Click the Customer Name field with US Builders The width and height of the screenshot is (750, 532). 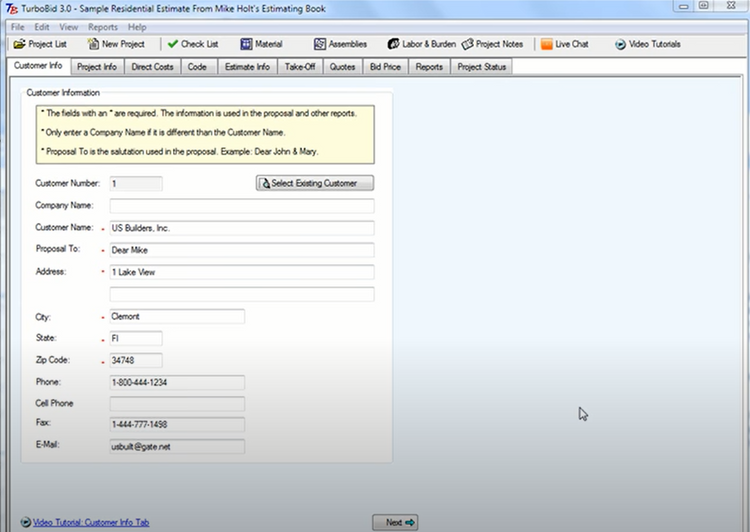(x=242, y=228)
